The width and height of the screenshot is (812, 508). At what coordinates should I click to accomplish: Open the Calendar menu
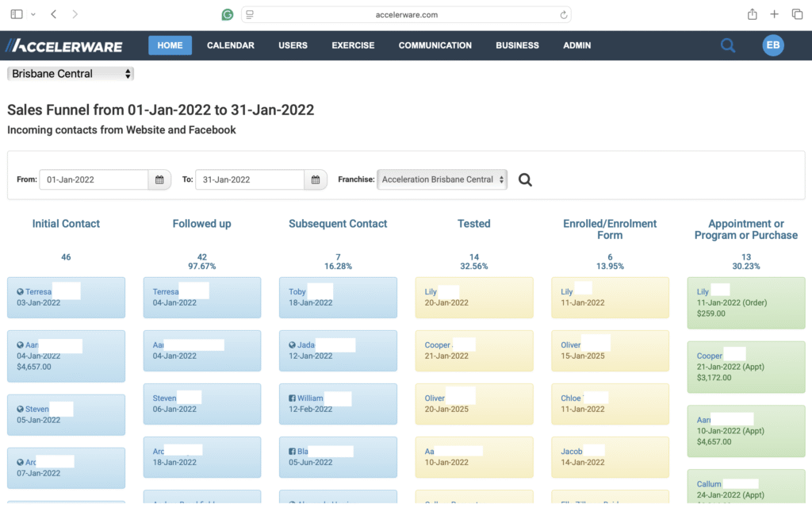tap(230, 45)
